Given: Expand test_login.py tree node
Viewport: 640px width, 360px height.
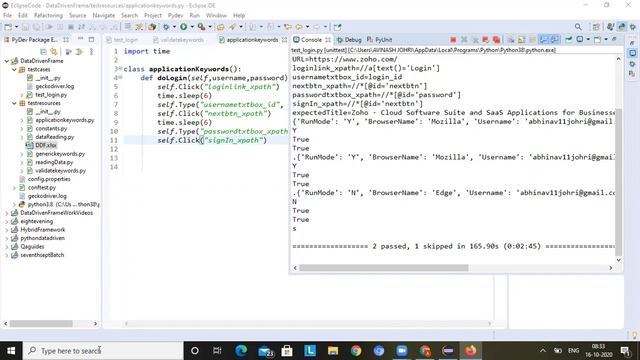Looking at the screenshot, I should (22, 95).
